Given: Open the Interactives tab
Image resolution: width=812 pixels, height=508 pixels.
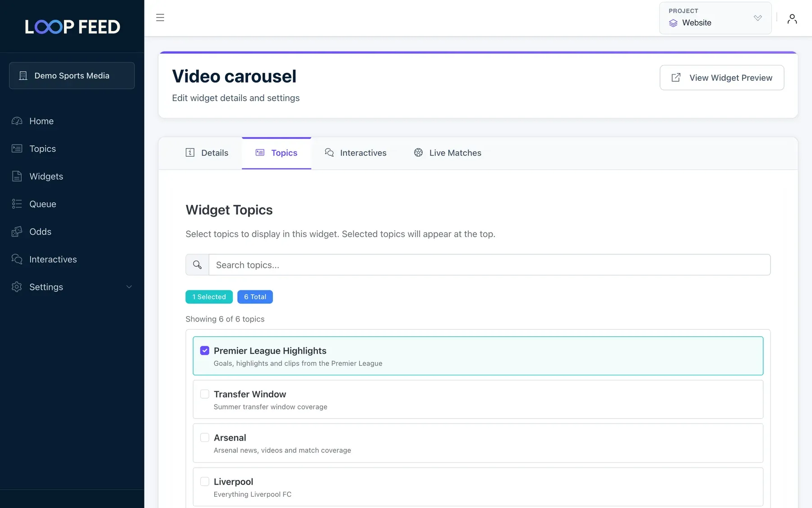Looking at the screenshot, I should (355, 153).
